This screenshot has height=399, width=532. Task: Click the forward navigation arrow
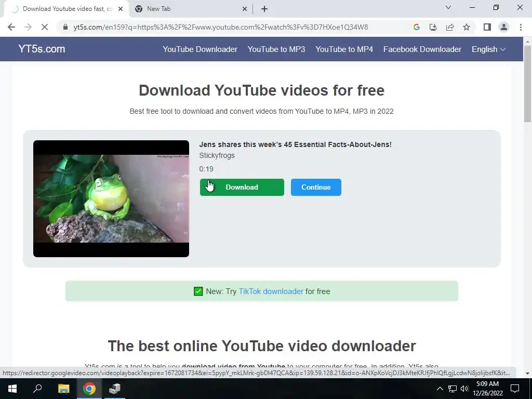28,27
